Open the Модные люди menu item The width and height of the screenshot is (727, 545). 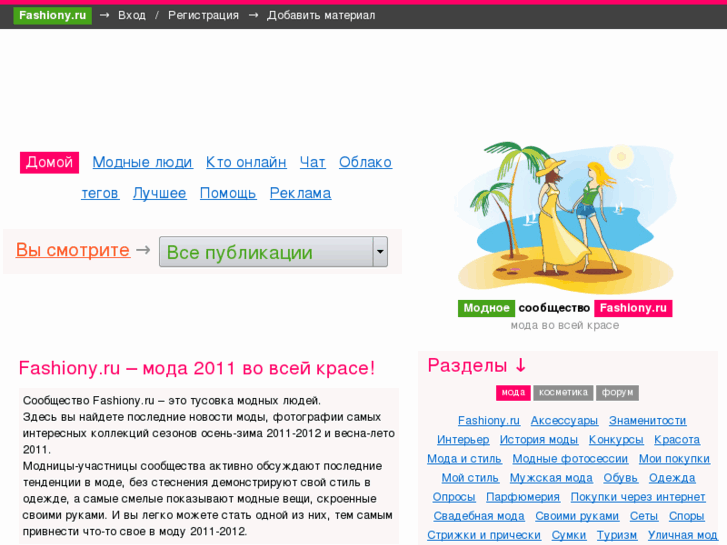click(142, 162)
